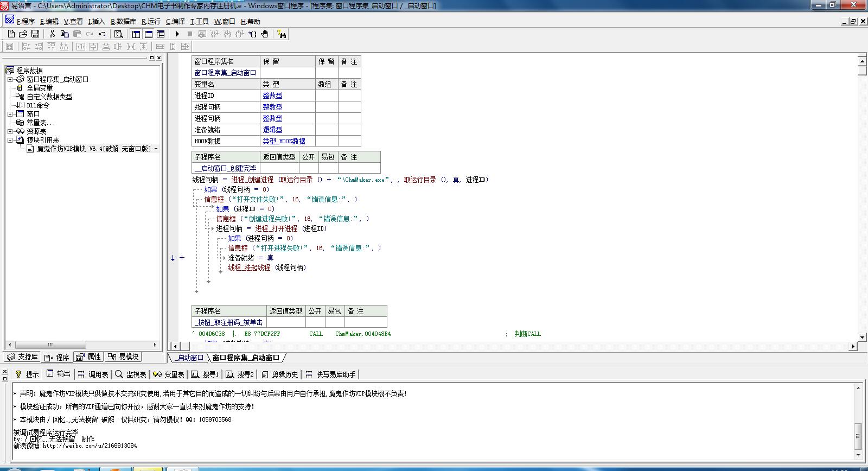Viewport: 868px width, 471px height.
Task: Click the 线程_挂起线程 code line
Action: coord(267,268)
